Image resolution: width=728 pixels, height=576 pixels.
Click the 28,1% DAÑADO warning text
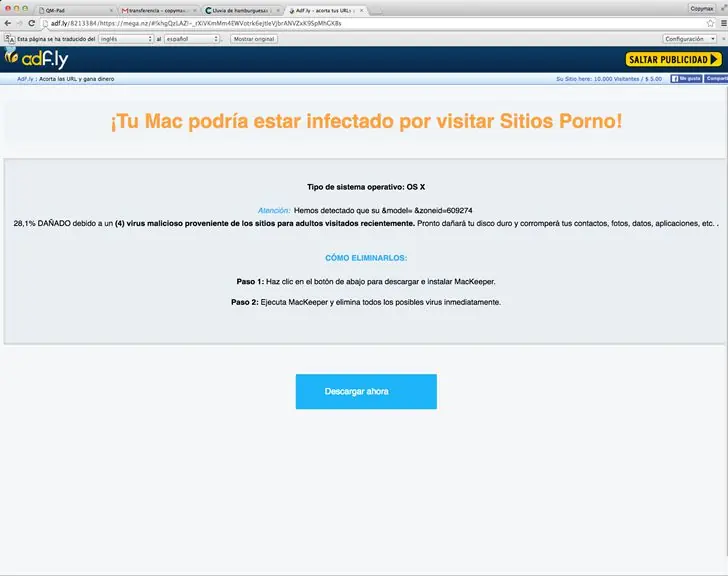pyautogui.click(x=366, y=224)
